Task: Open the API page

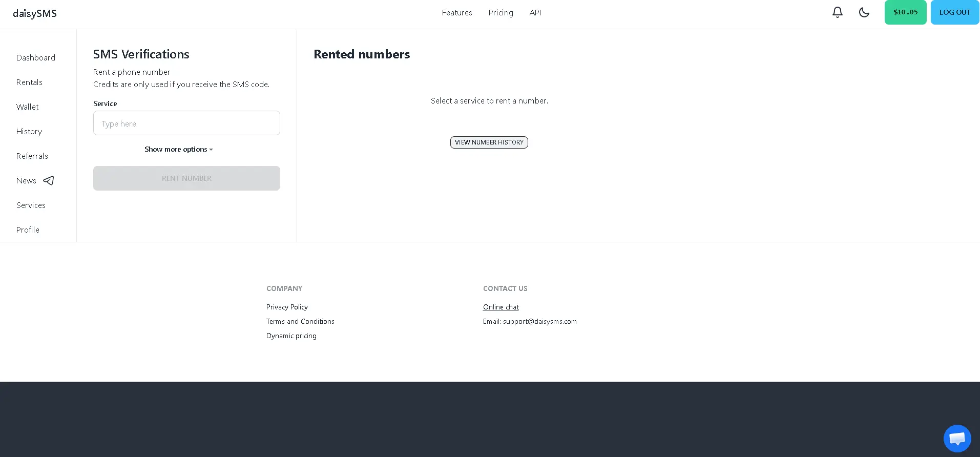Action: [x=535, y=12]
